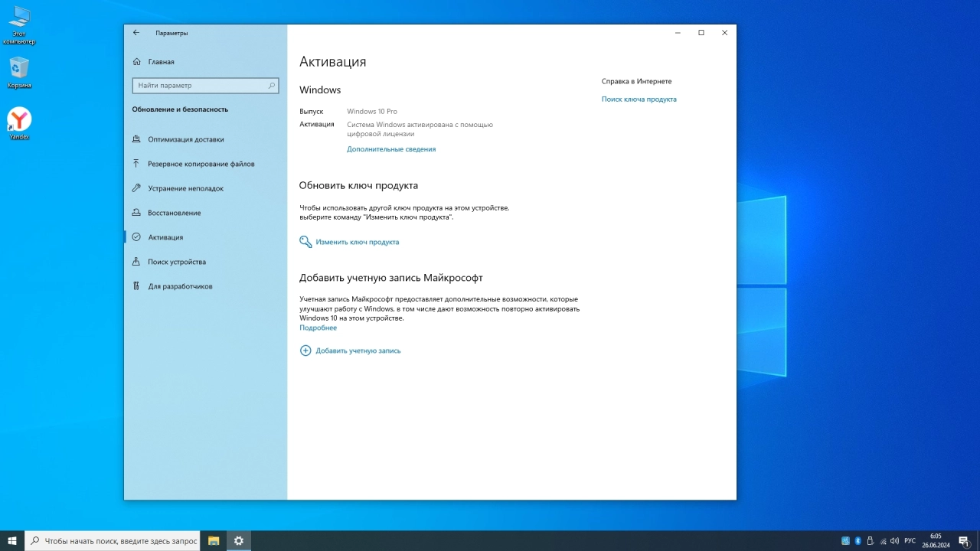Click the first colored tray icon left of Bluetooth
This screenshot has height=551, width=980.
tap(845, 540)
